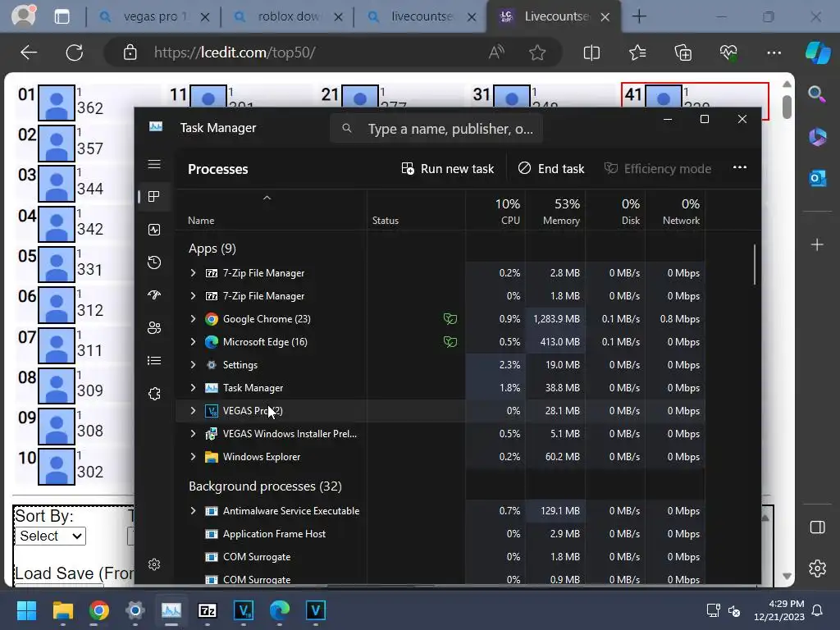
Task: Switch to roblox download browser tab
Action: click(x=287, y=16)
